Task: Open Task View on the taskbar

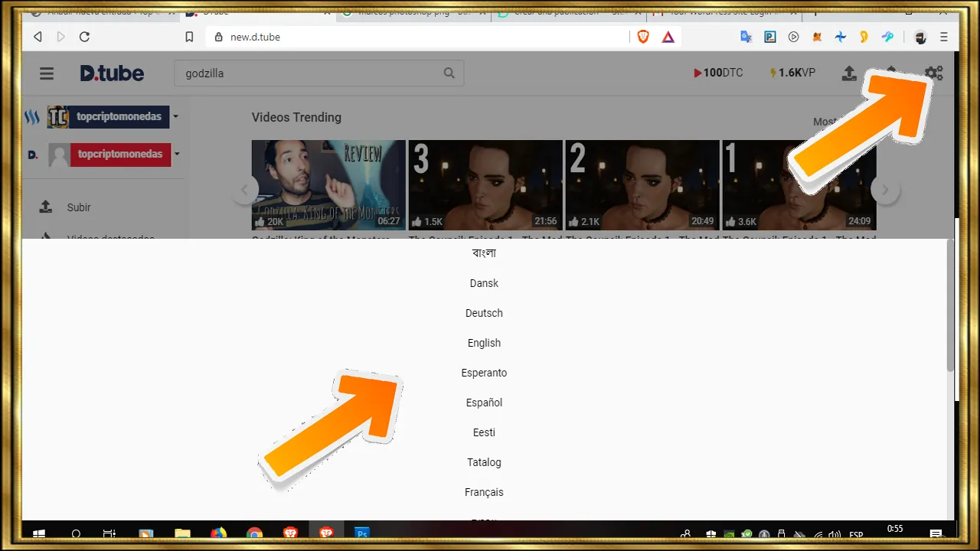Action: (x=109, y=534)
